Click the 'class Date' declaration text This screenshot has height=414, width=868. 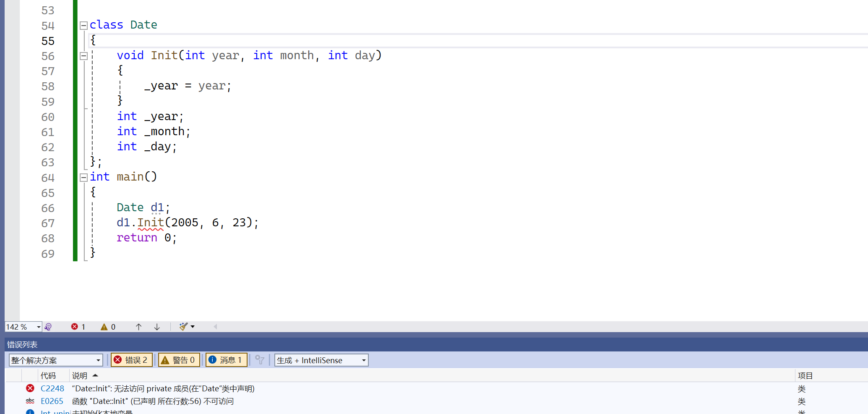tap(123, 25)
